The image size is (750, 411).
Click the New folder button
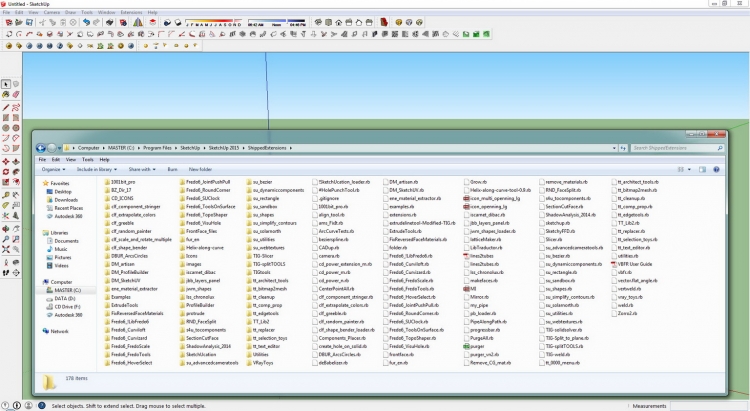[201, 170]
